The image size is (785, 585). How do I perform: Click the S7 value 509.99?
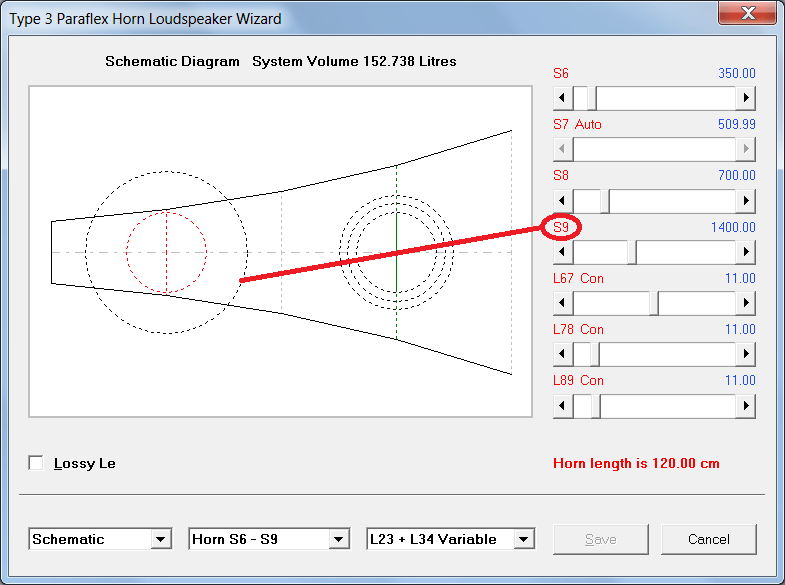pos(736,124)
